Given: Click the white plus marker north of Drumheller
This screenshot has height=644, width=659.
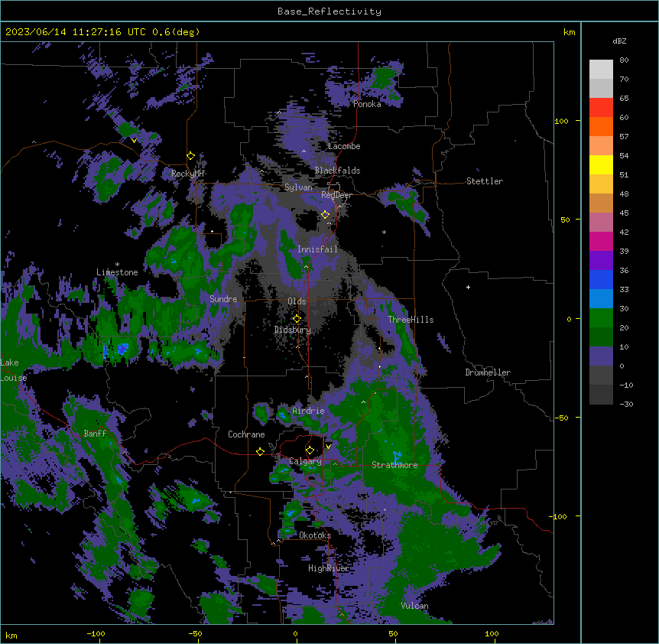Looking at the screenshot, I should coord(468,287).
